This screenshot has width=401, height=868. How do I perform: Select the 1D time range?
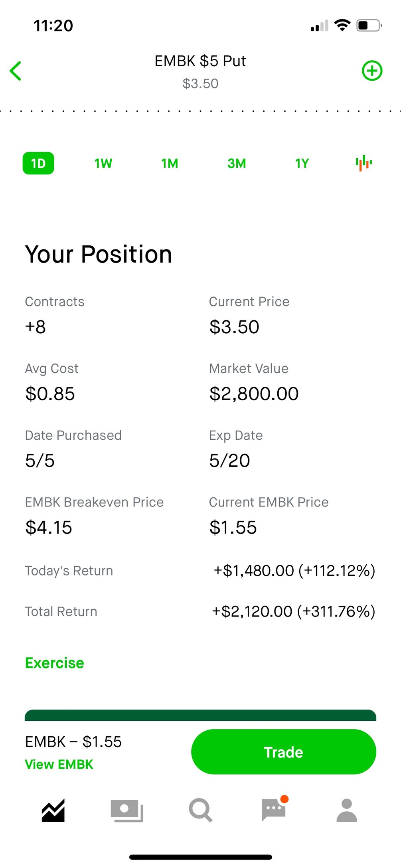(38, 163)
